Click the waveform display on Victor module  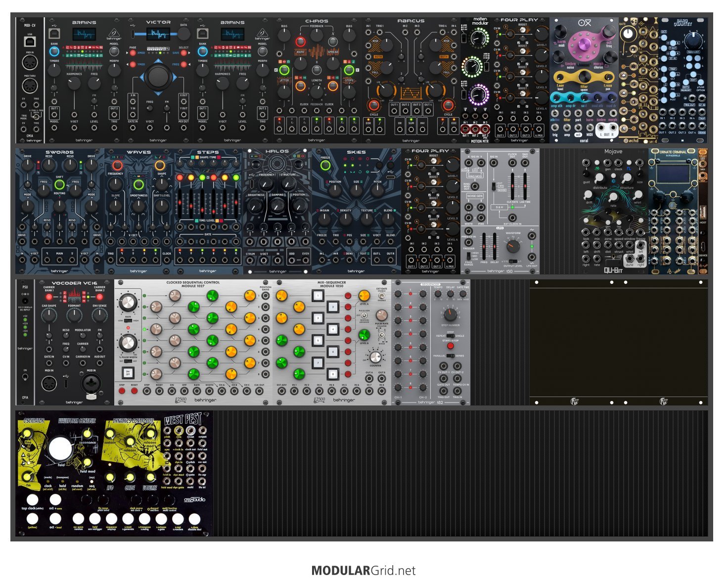pyautogui.click(x=158, y=34)
